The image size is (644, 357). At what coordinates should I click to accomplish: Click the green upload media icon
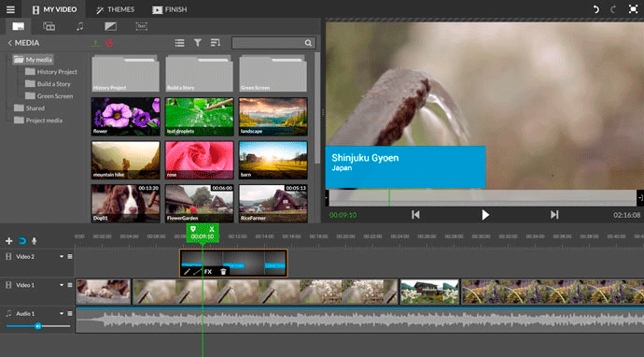95,43
